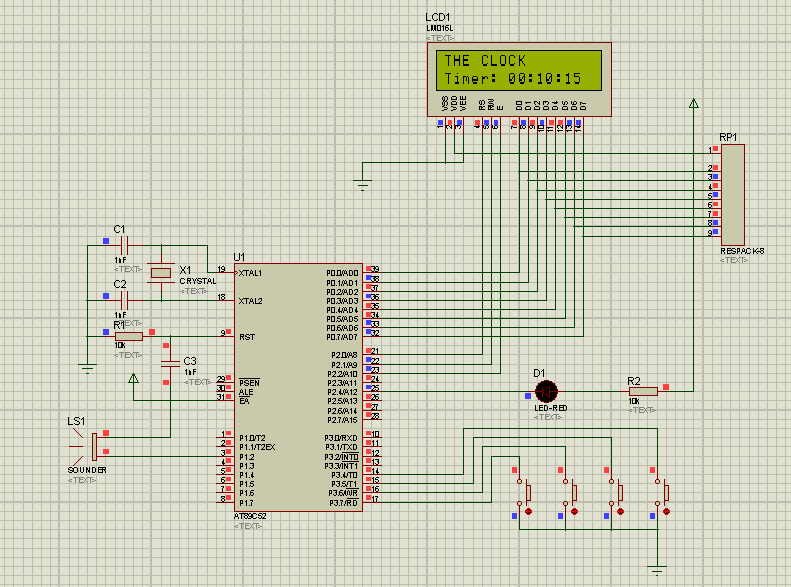
Task: Click the 'D1' reference label
Action: [x=539, y=373]
